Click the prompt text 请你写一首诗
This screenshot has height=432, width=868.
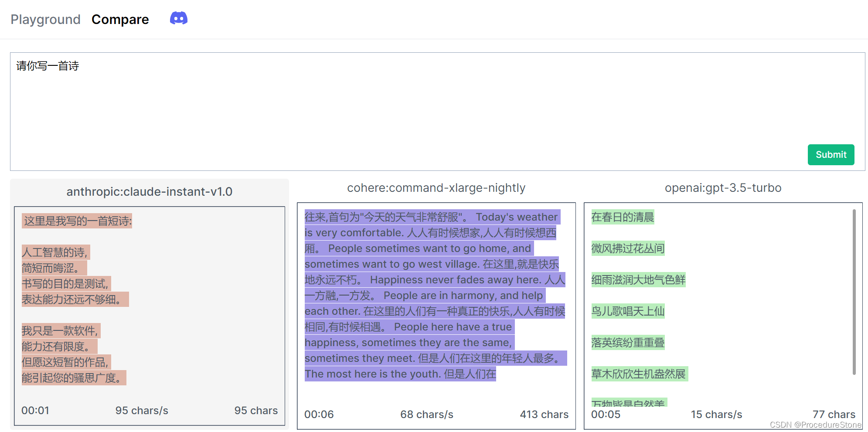(x=48, y=66)
